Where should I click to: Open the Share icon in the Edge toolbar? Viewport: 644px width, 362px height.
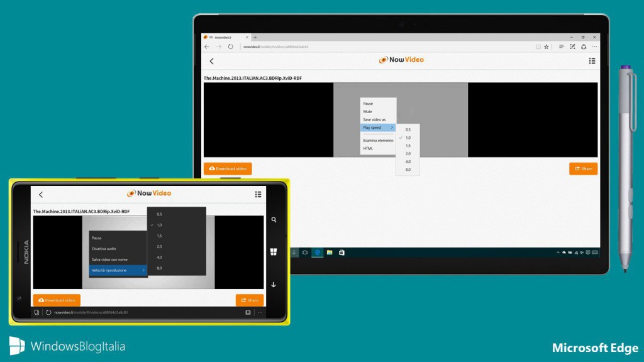coord(584,47)
